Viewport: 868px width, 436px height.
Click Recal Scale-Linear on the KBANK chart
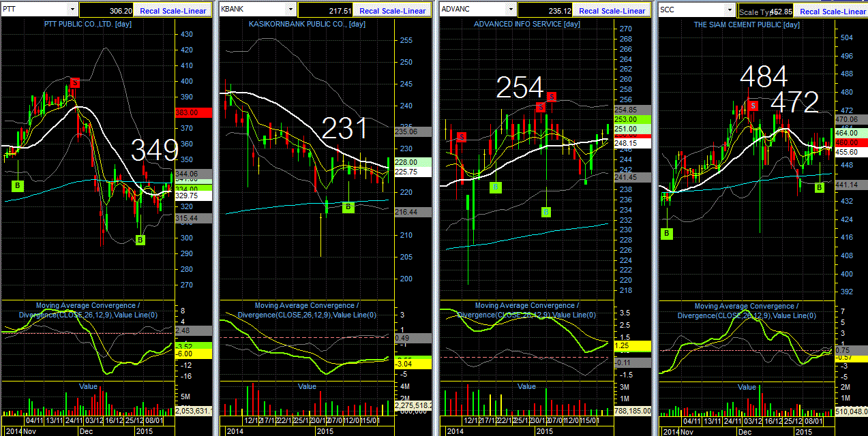pos(392,11)
